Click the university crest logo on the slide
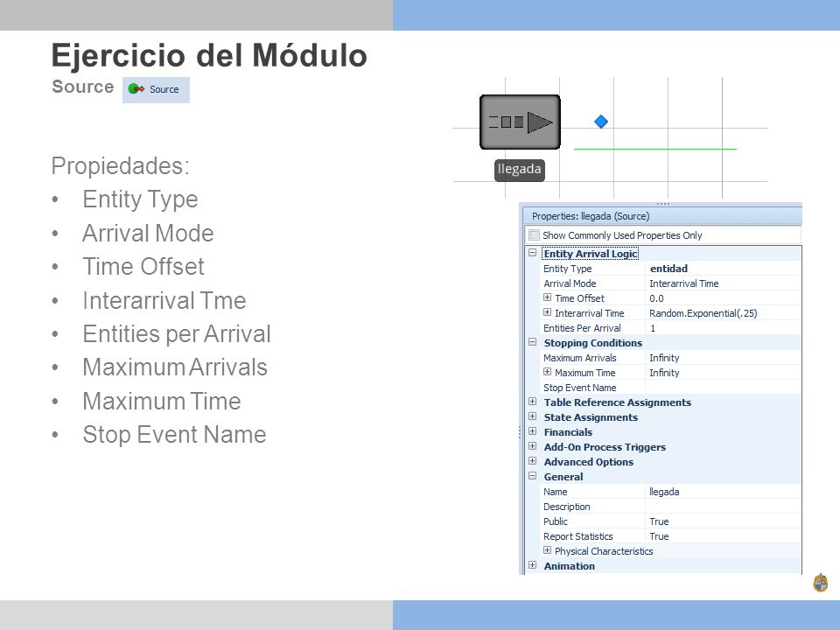Screen dimensions: 840x630 click(820, 583)
